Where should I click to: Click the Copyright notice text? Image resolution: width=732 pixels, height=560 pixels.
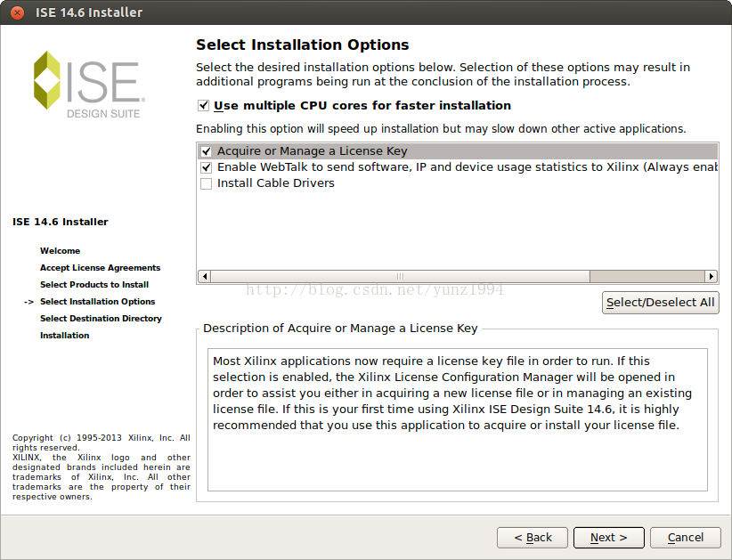point(102,467)
